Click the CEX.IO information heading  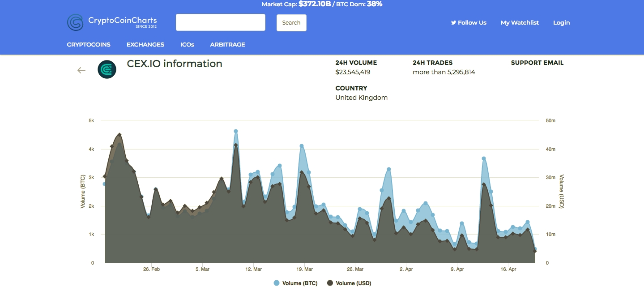pyautogui.click(x=175, y=64)
